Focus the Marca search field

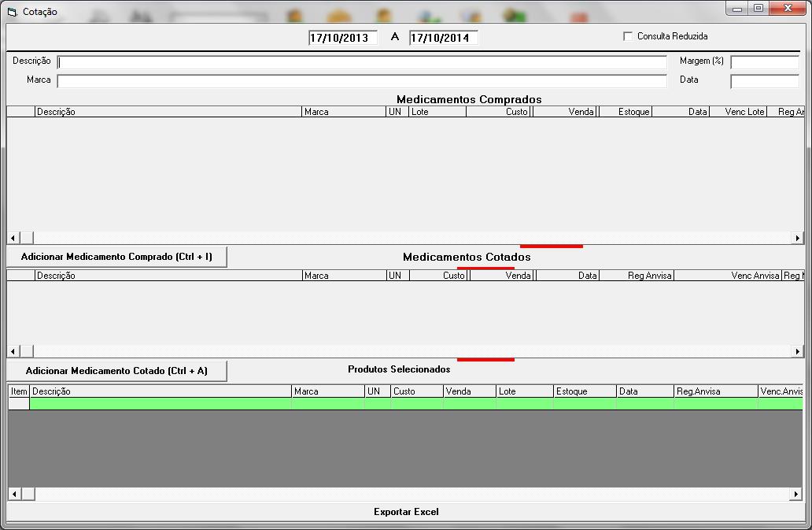[362, 81]
